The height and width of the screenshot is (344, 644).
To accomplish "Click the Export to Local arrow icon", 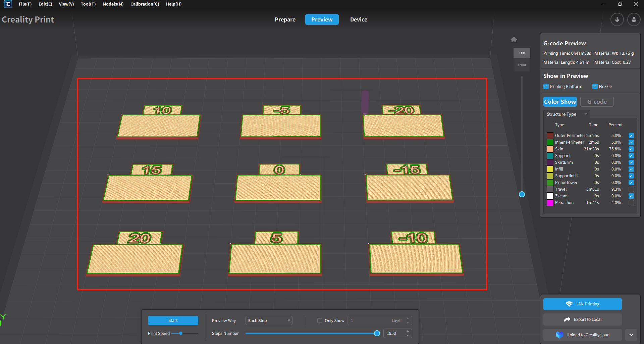I will (567, 320).
